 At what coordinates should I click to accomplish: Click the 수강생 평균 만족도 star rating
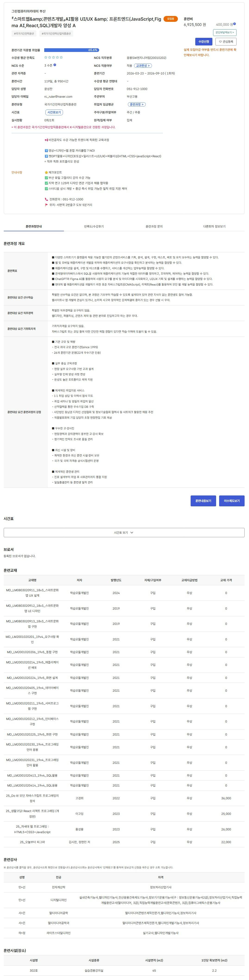coord(54,58)
